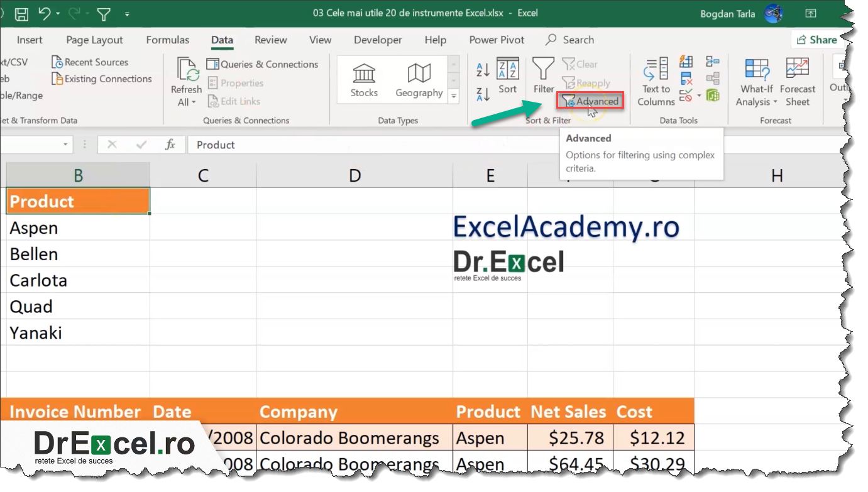Click the Remove Duplicates icon
The width and height of the screenshot is (868, 492).
[686, 79]
